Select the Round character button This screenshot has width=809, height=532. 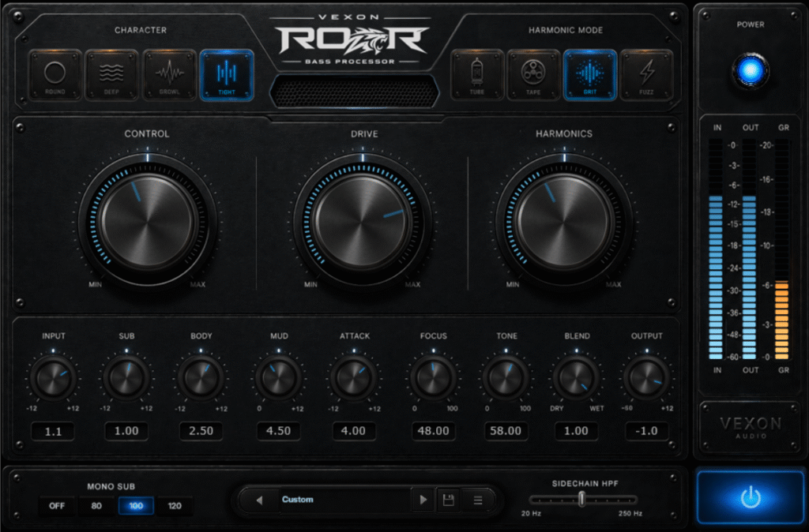tap(55, 75)
